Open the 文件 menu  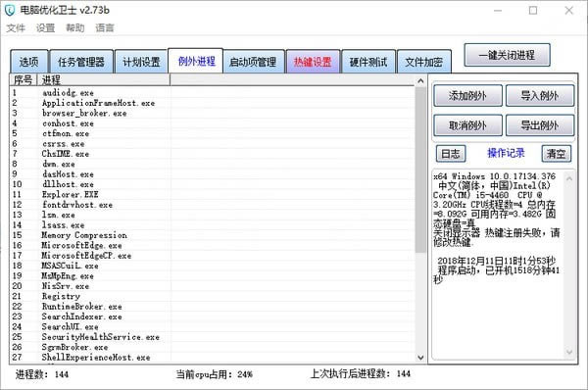16,27
